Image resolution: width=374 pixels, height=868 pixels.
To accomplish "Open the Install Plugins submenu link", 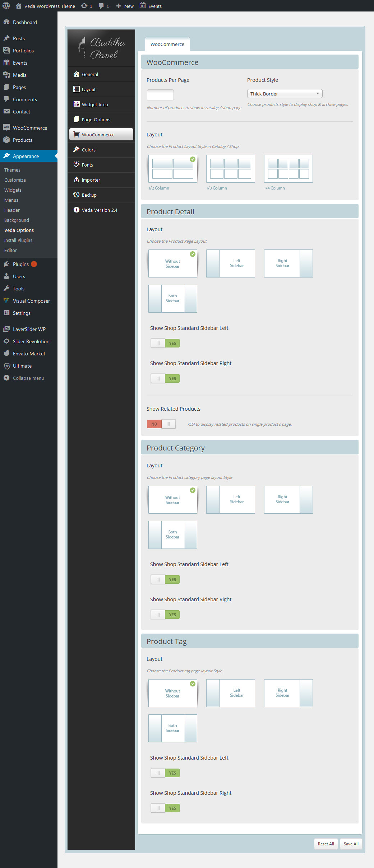I will [18, 240].
